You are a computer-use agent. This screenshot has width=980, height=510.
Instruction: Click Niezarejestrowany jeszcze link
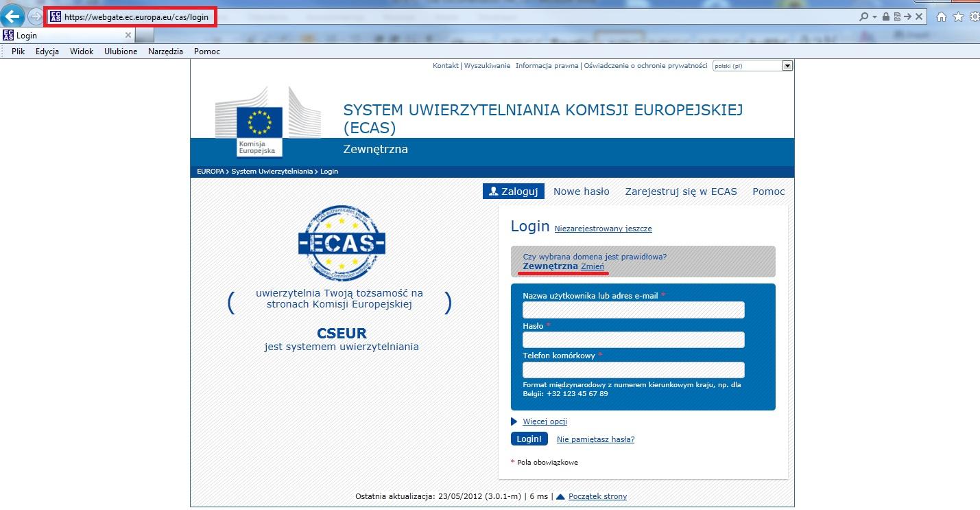tap(603, 229)
